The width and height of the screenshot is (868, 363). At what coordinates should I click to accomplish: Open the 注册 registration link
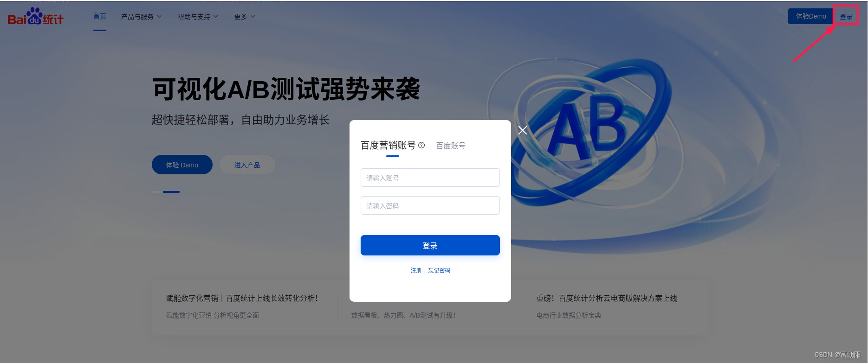[416, 270]
